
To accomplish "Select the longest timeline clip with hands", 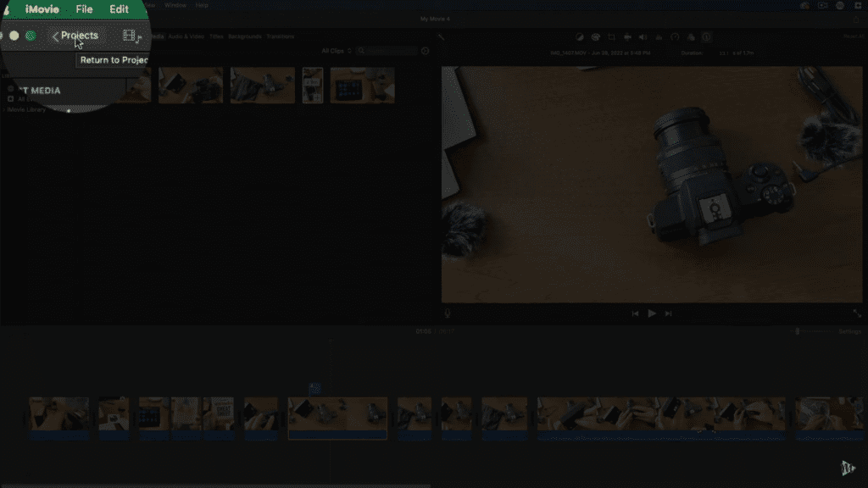I will click(661, 419).
